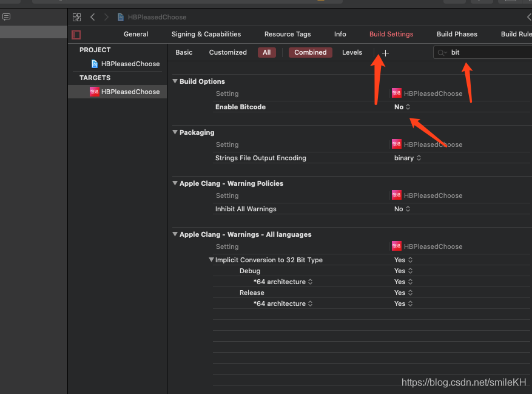Click the build settings search field containing bit
Viewport: 532px width, 394px height.
[x=483, y=52]
